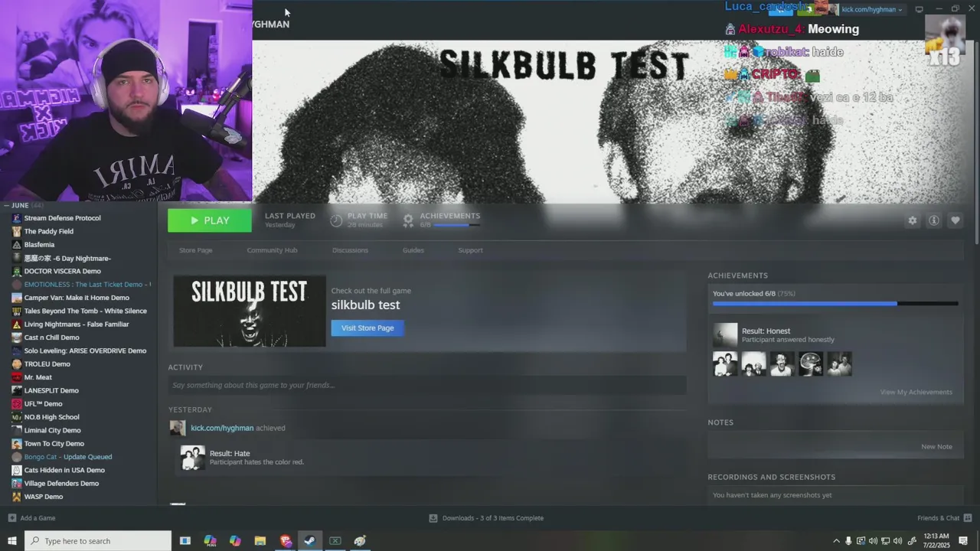Click New Note button
Image resolution: width=980 pixels, height=551 pixels.
pyautogui.click(x=936, y=447)
